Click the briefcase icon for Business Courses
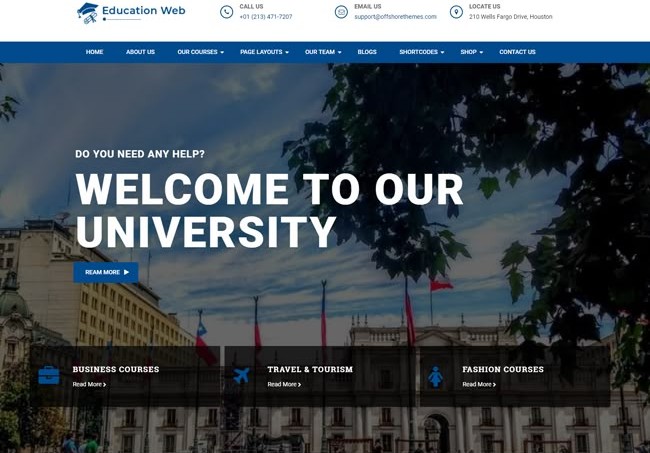This screenshot has height=453, width=650. click(x=48, y=376)
